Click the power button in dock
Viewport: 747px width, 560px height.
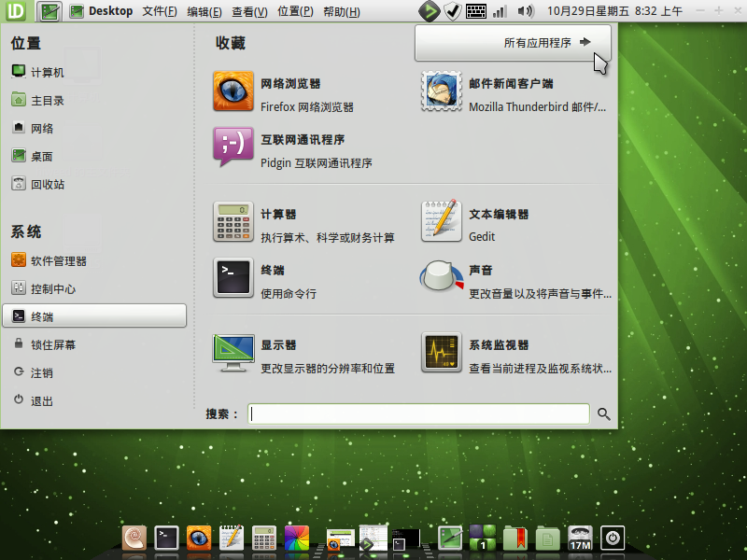point(613,539)
